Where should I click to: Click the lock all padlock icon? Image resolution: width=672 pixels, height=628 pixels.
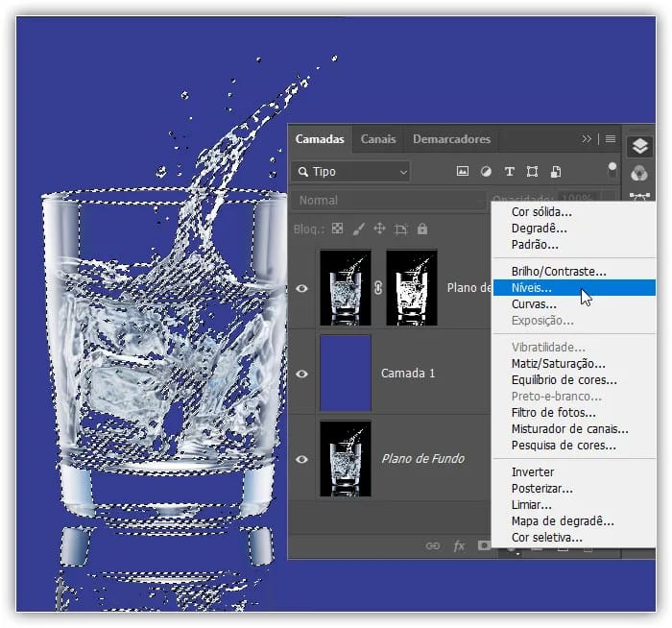point(422,229)
